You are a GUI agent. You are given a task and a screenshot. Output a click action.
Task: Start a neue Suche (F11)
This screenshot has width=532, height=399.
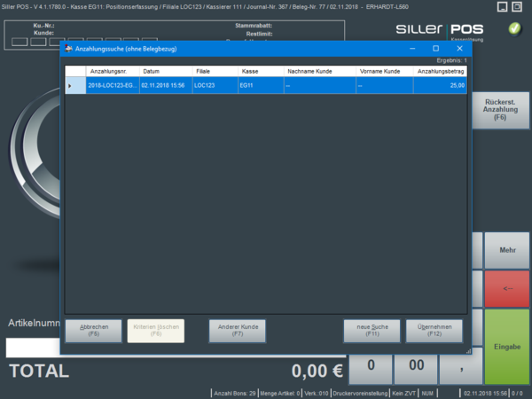click(x=372, y=331)
